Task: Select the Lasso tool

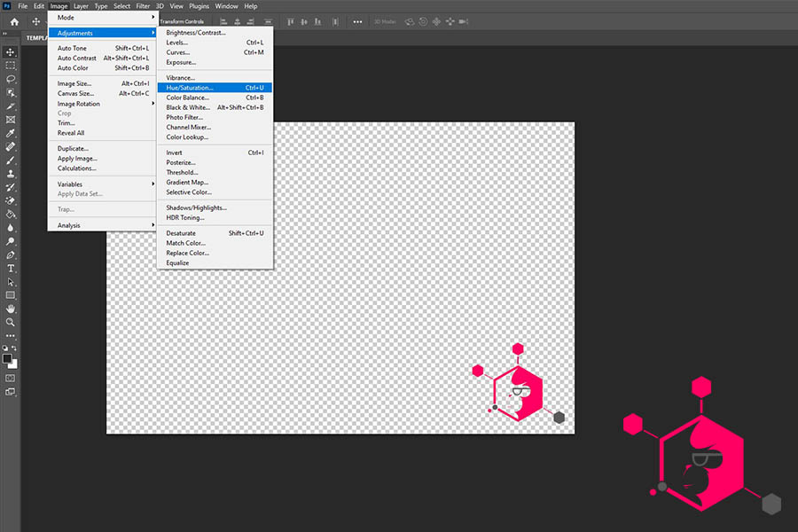Action: pyautogui.click(x=10, y=80)
